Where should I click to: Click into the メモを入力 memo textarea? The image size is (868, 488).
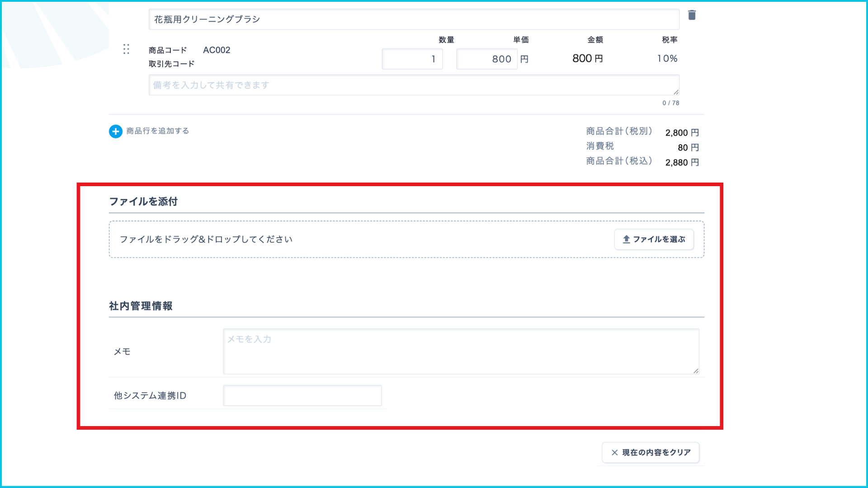(460, 352)
